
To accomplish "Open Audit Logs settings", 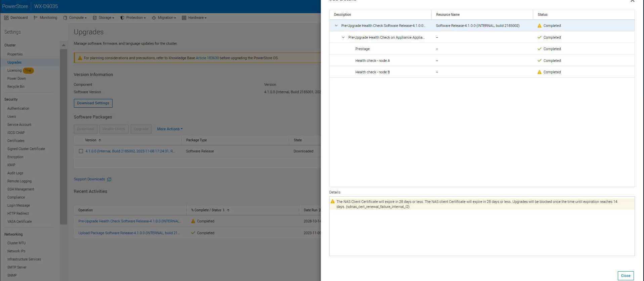I will click(15, 173).
